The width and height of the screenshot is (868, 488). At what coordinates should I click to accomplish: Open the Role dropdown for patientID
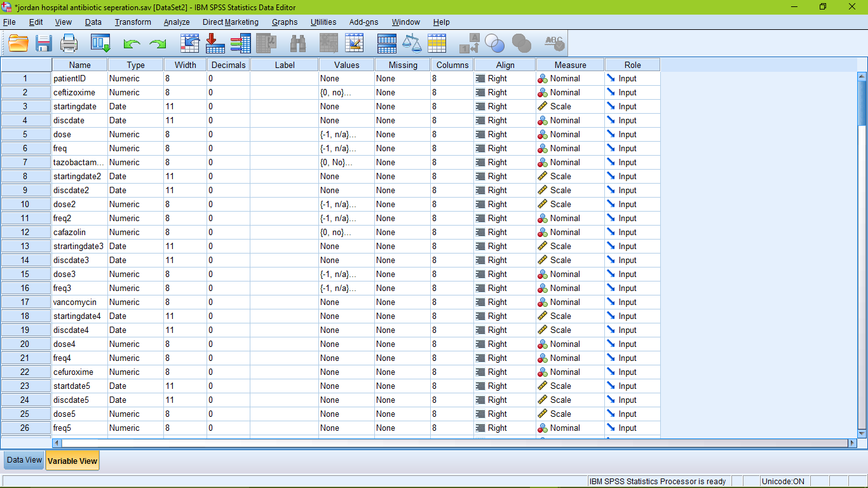631,78
